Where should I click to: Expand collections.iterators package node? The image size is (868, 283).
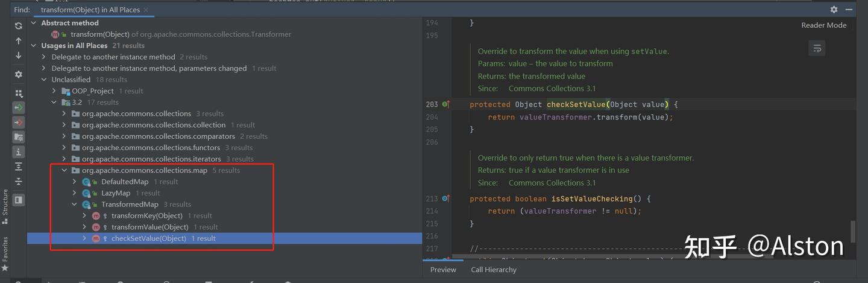64,159
